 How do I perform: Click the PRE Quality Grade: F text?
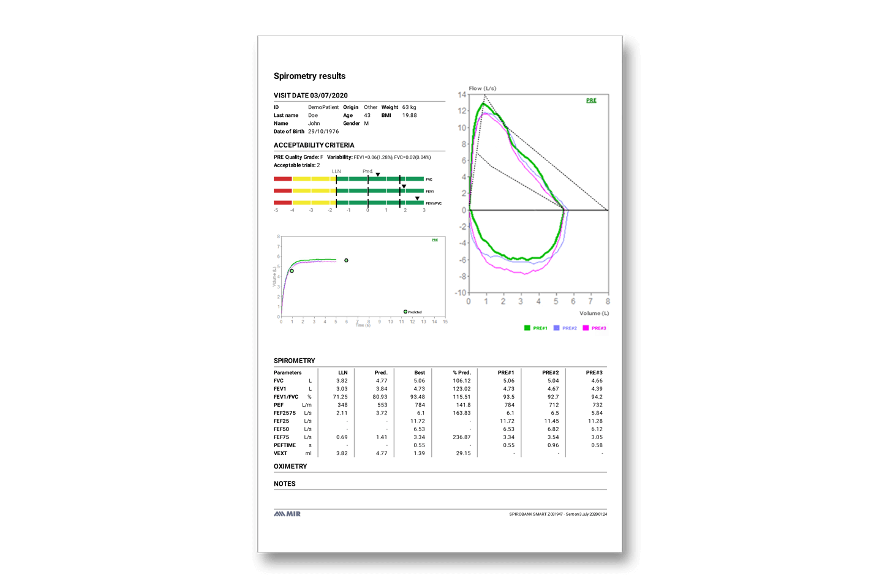[298, 157]
